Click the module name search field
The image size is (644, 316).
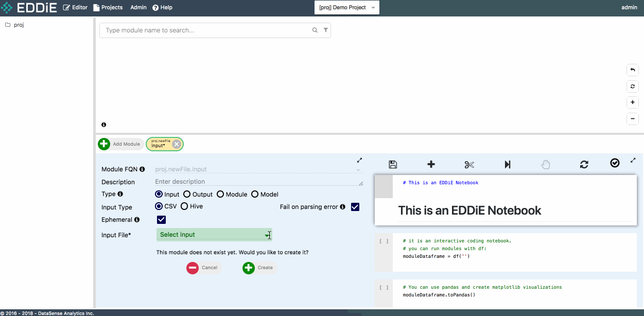point(206,30)
